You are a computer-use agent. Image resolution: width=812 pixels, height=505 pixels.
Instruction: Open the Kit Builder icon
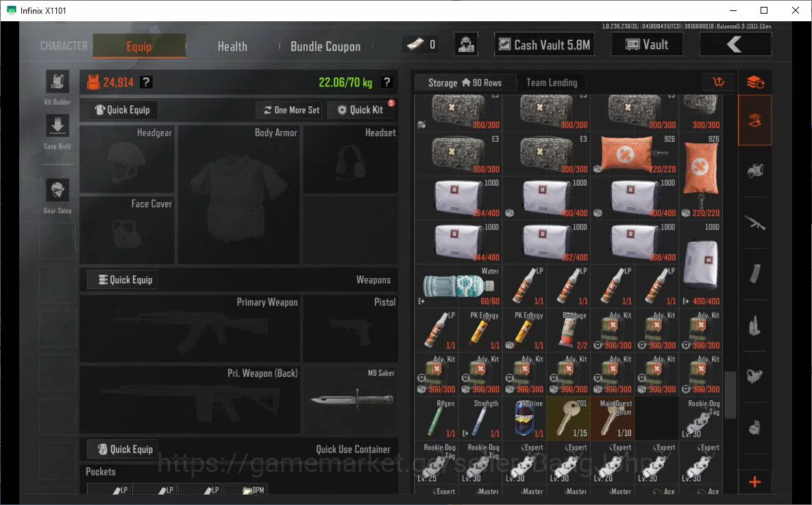tap(58, 82)
